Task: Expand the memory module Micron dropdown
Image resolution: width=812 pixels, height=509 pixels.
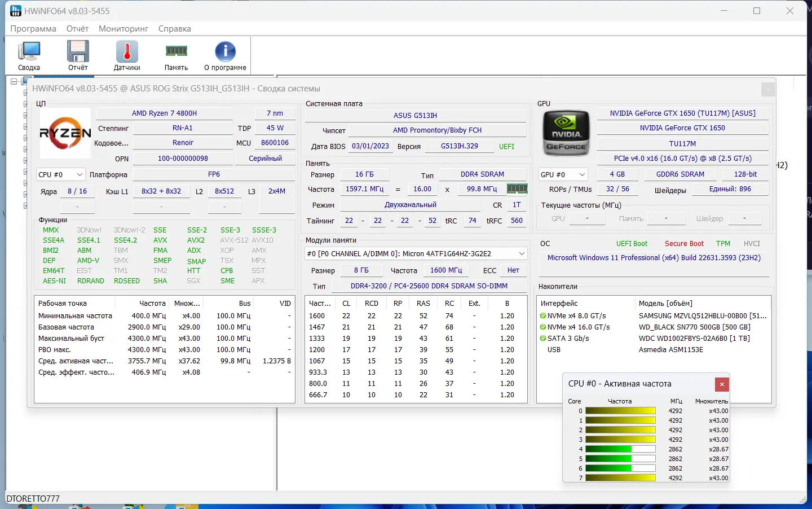Action: [x=522, y=254]
